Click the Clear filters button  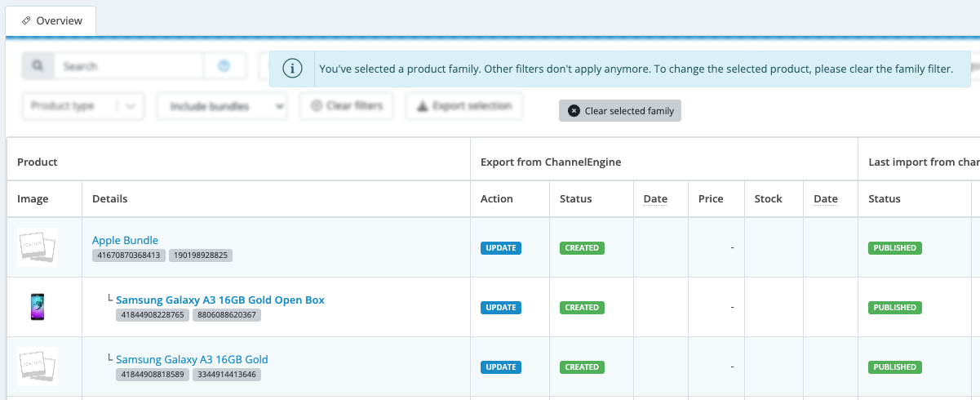(x=347, y=106)
